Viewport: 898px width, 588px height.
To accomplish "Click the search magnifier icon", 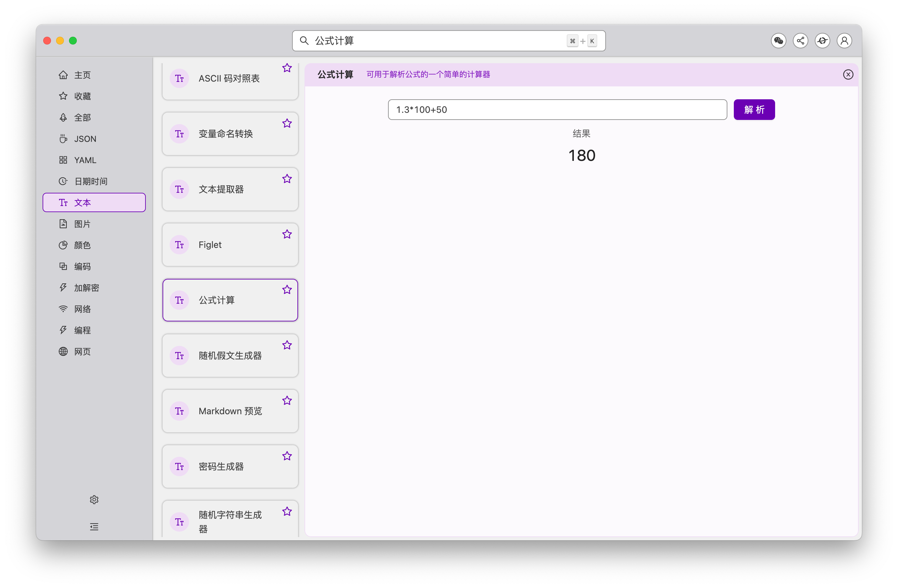I will [x=304, y=41].
